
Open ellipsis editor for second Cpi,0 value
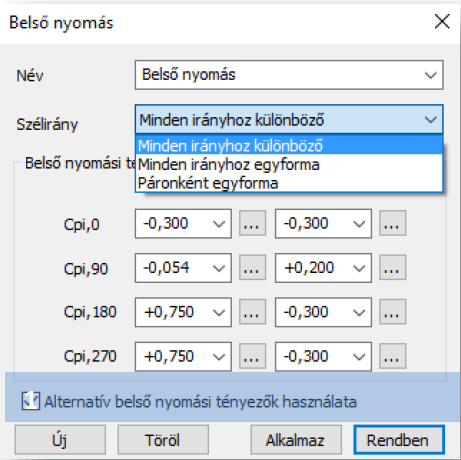(x=392, y=223)
